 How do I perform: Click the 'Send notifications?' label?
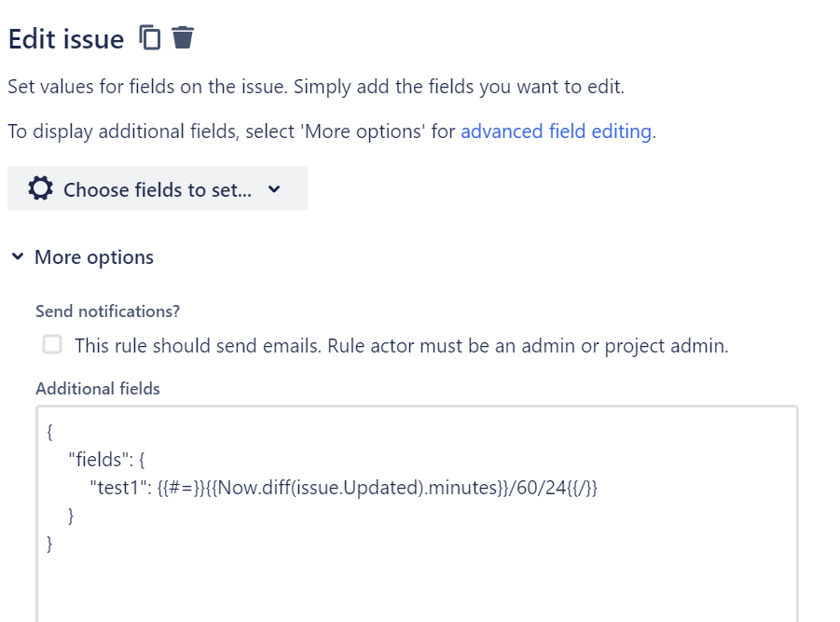107,311
